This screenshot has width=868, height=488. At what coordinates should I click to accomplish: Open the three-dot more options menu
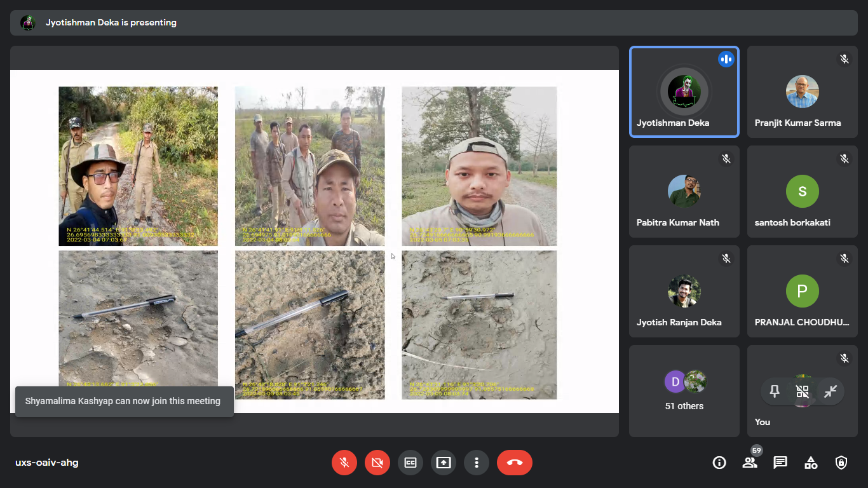tap(477, 463)
